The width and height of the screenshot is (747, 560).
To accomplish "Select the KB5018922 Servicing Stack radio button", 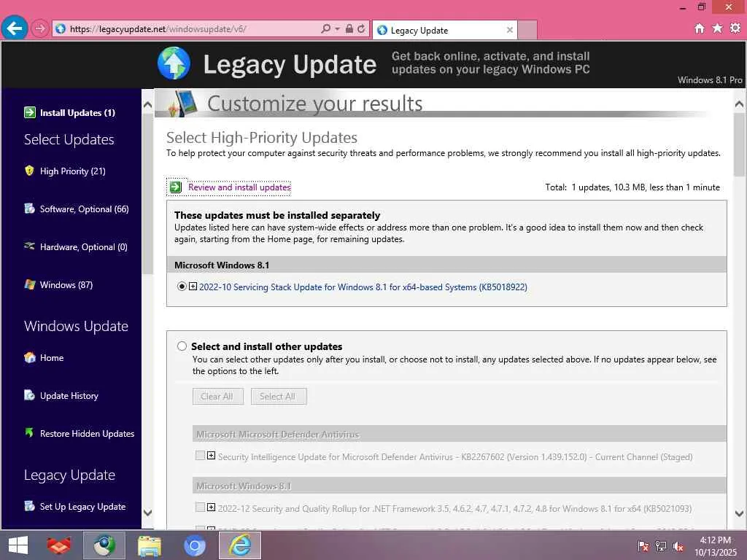I will [x=182, y=287].
